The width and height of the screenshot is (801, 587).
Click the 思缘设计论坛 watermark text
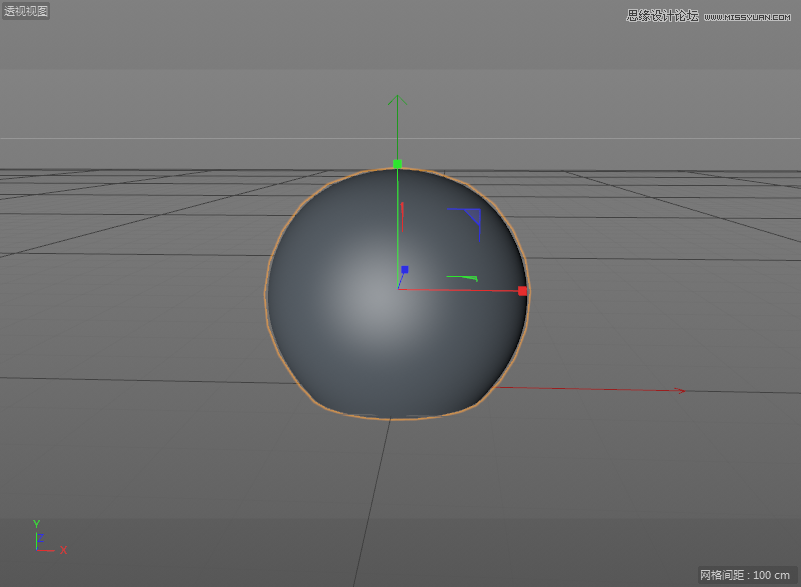point(662,16)
